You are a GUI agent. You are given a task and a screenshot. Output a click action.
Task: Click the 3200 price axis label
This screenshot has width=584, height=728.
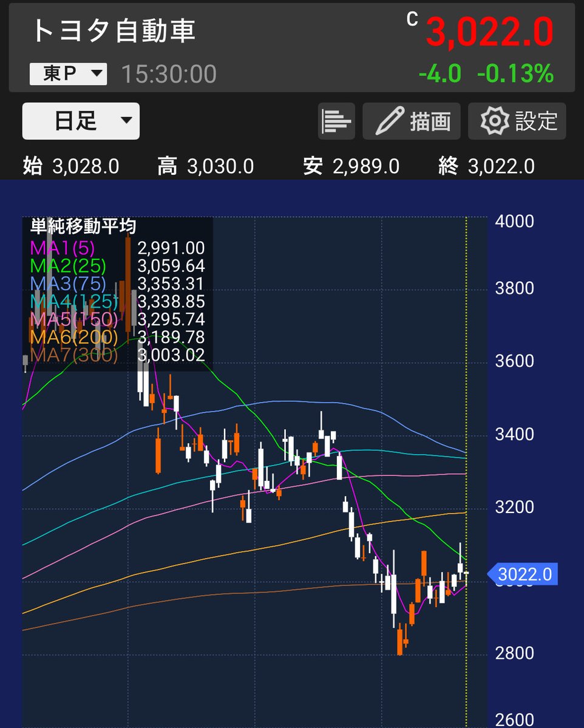(x=514, y=507)
